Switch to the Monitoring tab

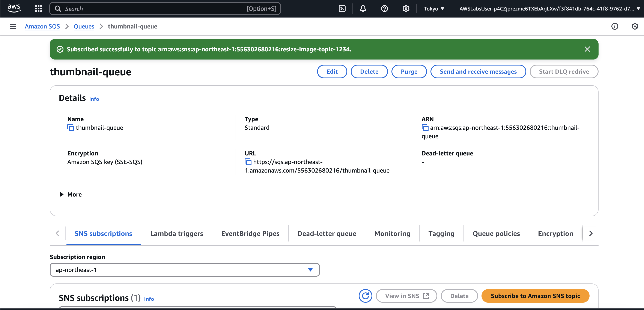392,234
